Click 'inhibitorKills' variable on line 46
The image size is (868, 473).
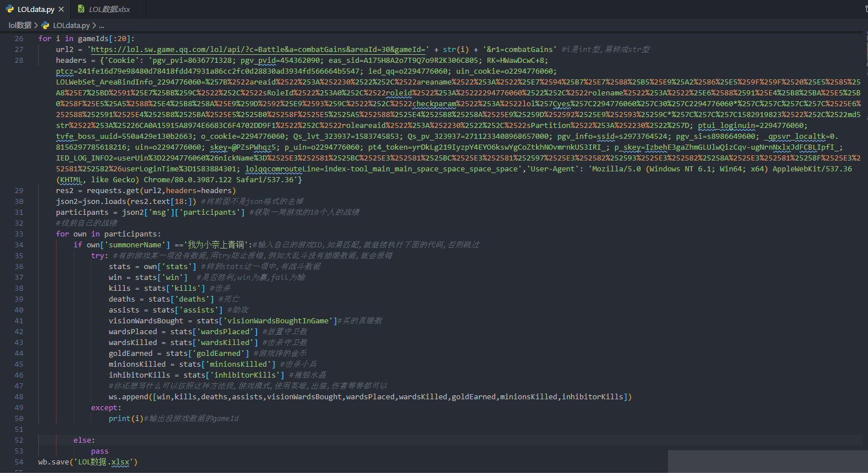(x=139, y=375)
